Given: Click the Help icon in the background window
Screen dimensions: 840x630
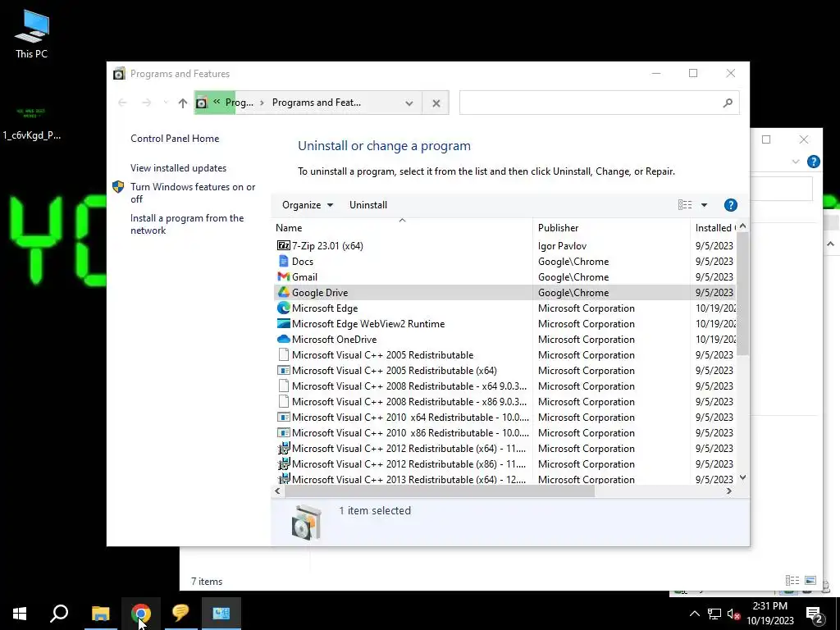Looking at the screenshot, I should pos(813,162).
